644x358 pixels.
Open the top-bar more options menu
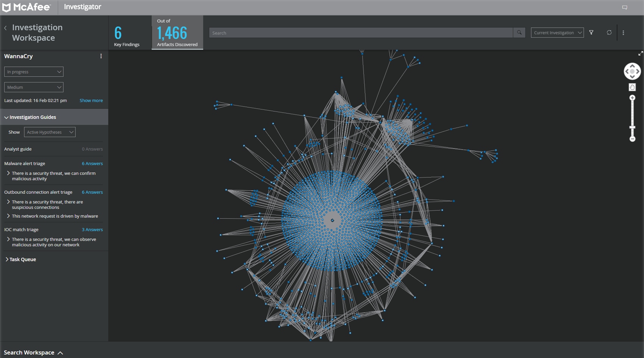tap(623, 33)
